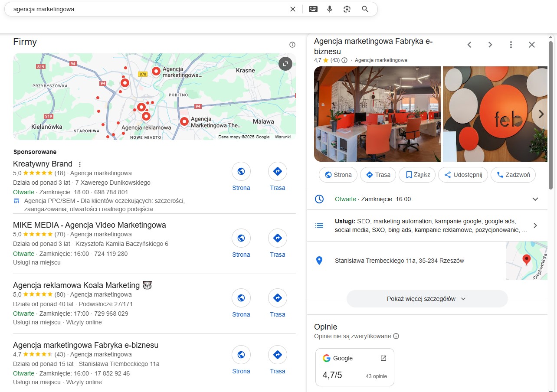Open the feb logo wall photo

coord(495,114)
